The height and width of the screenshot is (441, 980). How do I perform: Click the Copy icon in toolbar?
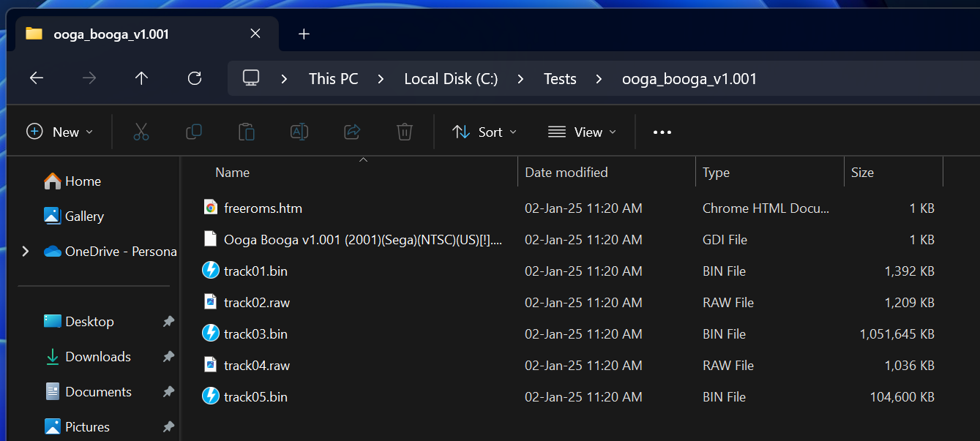tap(194, 132)
